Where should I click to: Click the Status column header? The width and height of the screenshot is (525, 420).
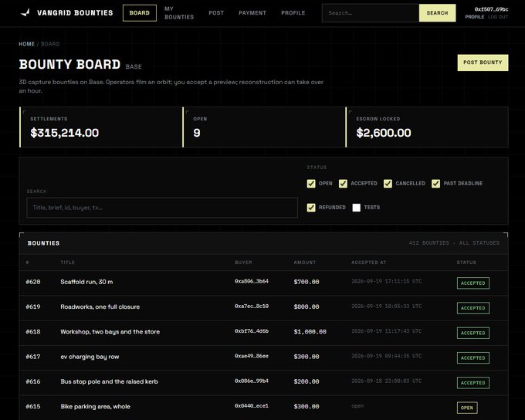coord(466,262)
